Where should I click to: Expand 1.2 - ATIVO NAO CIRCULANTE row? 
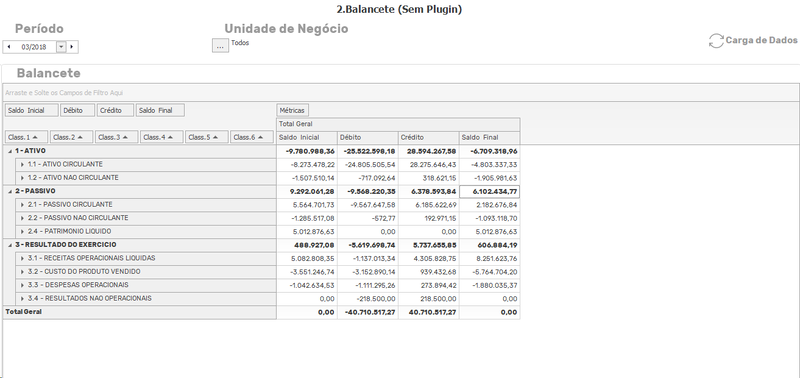point(22,178)
